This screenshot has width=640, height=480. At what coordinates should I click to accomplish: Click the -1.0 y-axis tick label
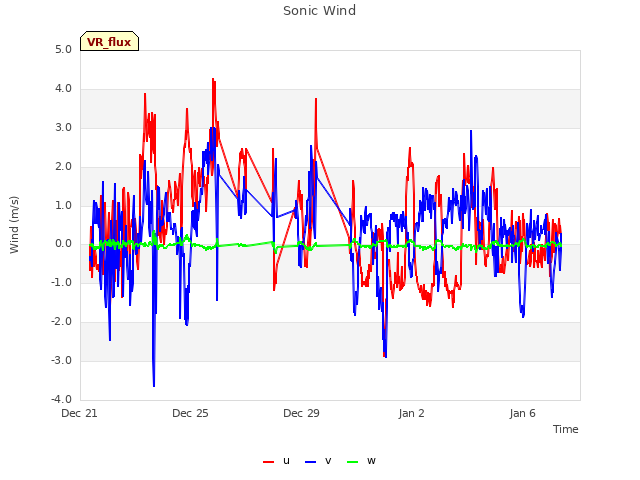(x=61, y=283)
